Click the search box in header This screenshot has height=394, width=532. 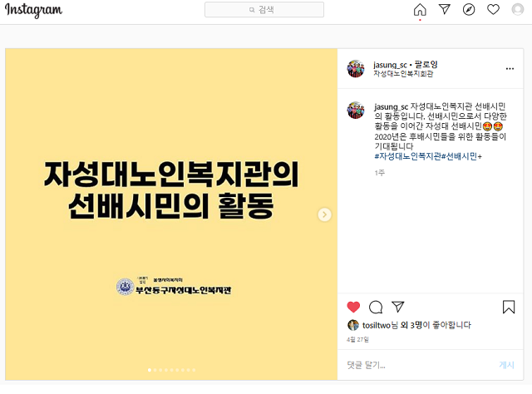pyautogui.click(x=264, y=9)
